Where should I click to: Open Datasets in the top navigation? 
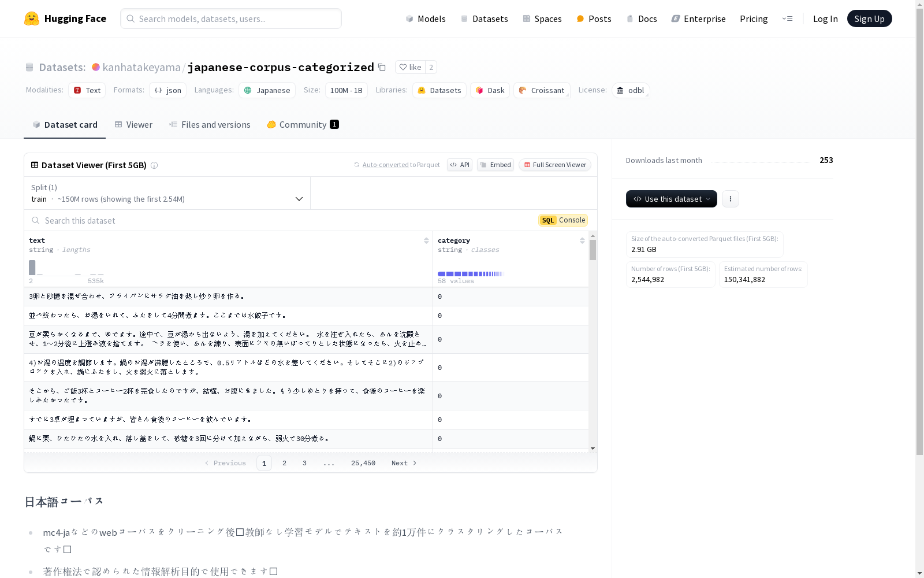tap(484, 18)
